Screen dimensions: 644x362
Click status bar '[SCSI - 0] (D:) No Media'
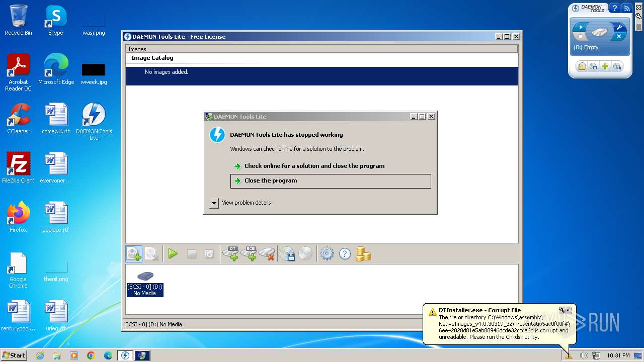[x=153, y=324]
